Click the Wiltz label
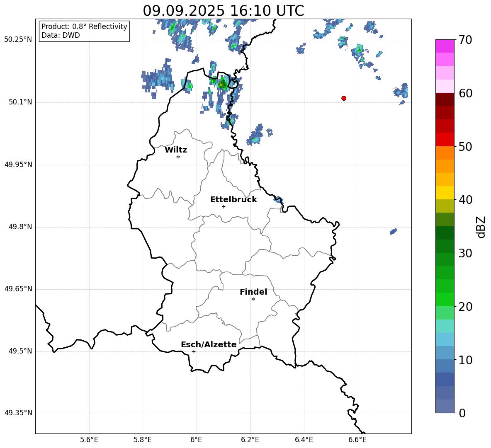Screen dimensions: 491x448 tap(176, 150)
